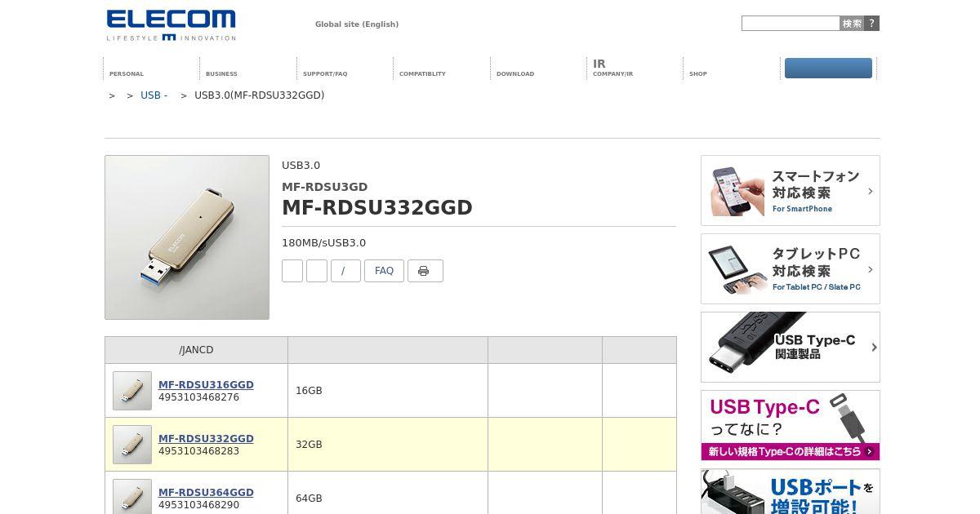Open the SHOP menu
Viewport: 980px width, 514px height.
(698, 73)
